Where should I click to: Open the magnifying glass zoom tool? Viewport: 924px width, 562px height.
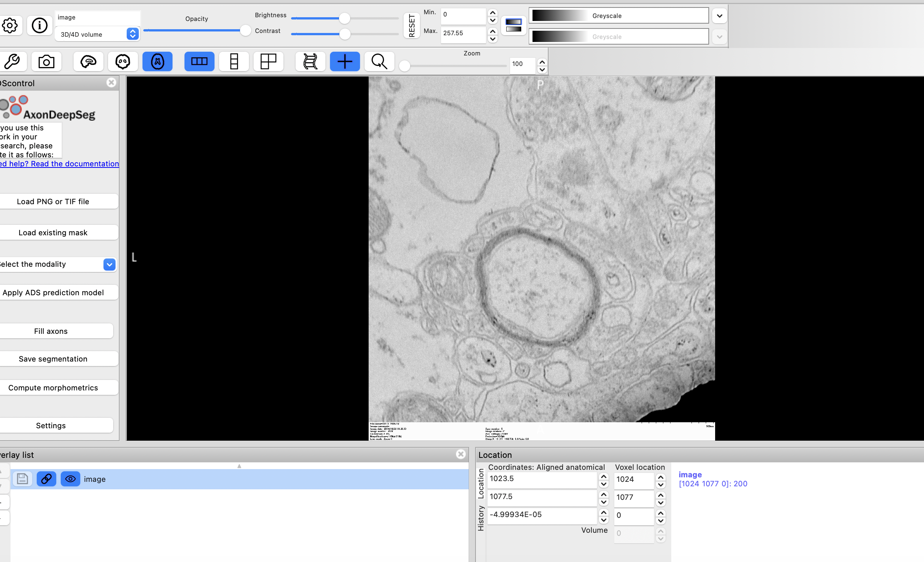(379, 61)
